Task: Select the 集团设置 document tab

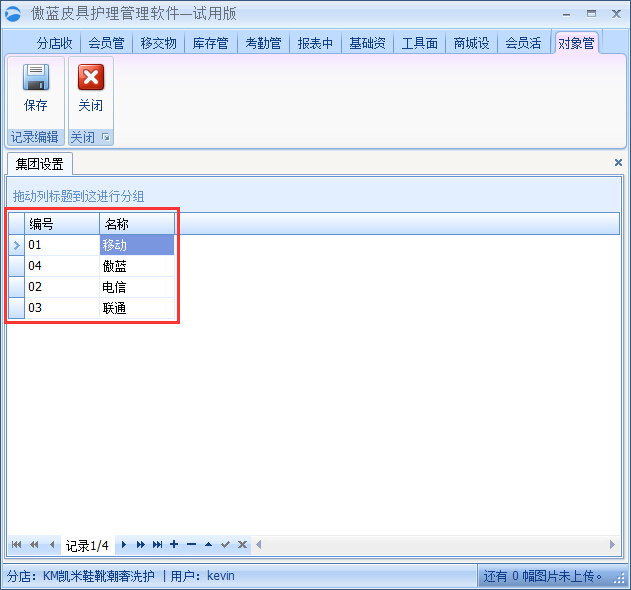Action: click(x=40, y=163)
